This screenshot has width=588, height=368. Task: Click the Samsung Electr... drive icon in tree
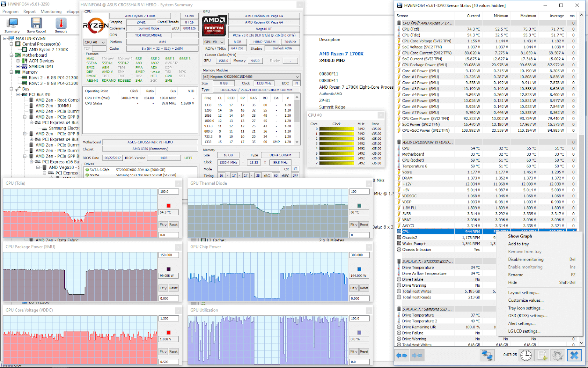(44, 128)
